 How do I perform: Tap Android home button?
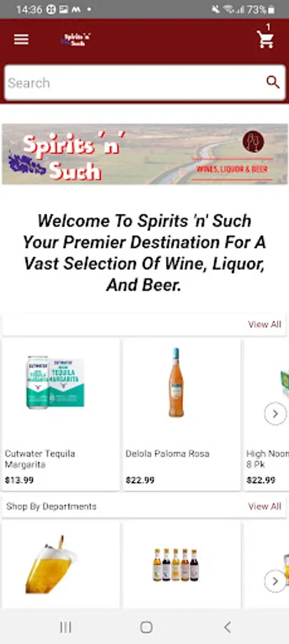pos(146,627)
